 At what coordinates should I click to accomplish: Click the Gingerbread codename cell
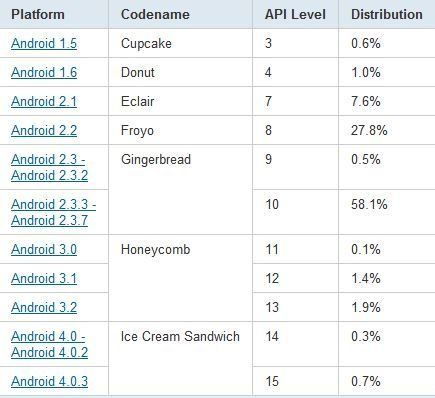(156, 160)
